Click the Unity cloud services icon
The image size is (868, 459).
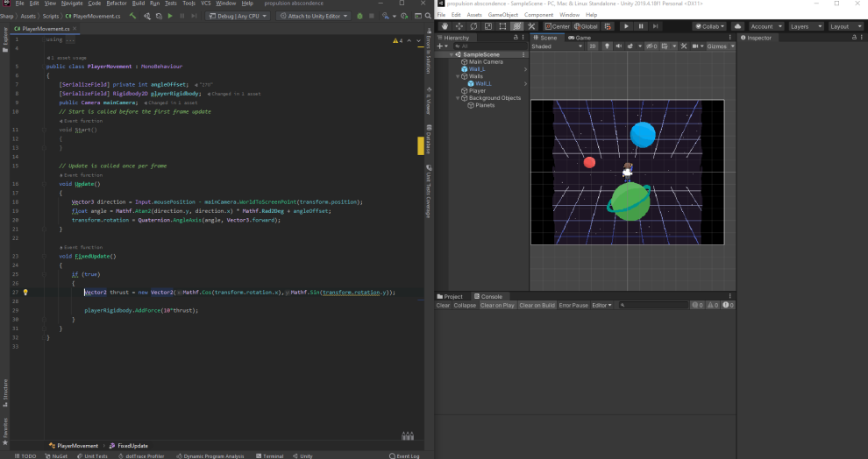click(736, 26)
